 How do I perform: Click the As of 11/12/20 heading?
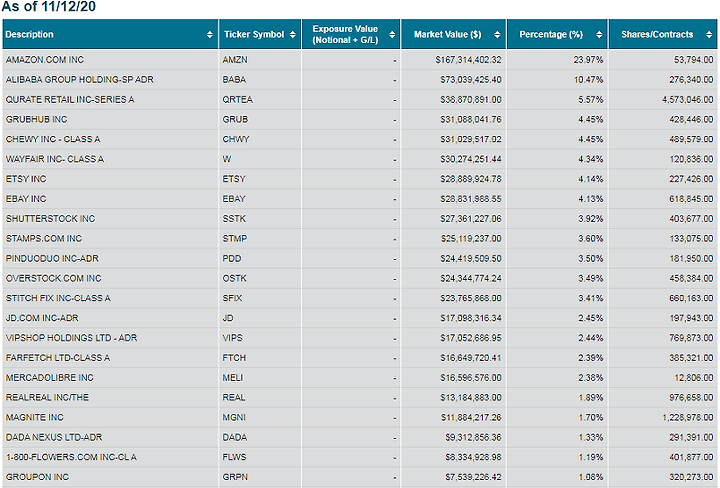(49, 6)
